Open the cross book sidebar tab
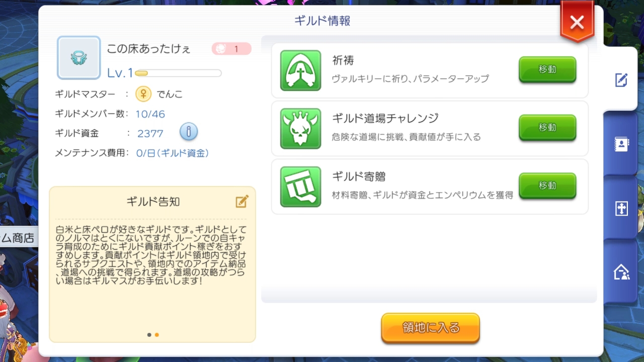 tap(621, 209)
